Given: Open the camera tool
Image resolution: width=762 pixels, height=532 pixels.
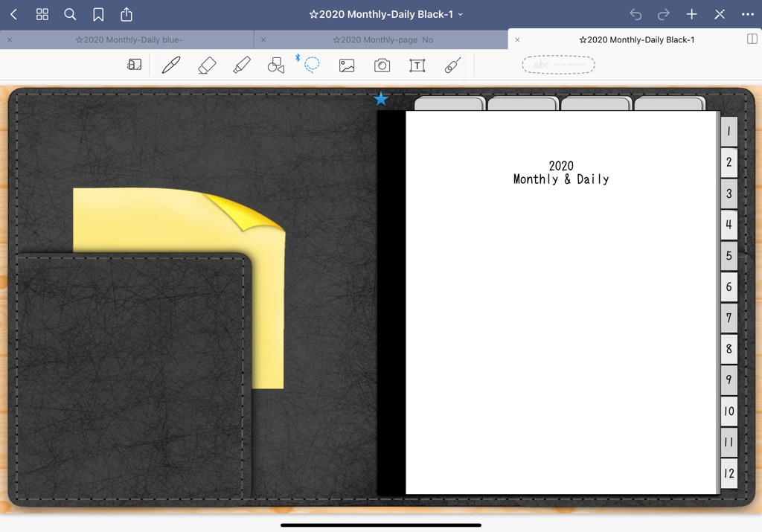Looking at the screenshot, I should (x=382, y=65).
